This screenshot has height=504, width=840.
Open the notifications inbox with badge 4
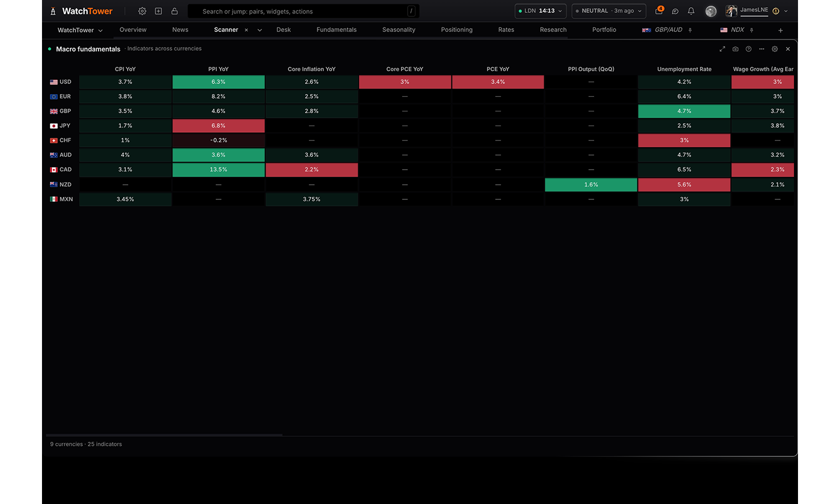point(659,11)
